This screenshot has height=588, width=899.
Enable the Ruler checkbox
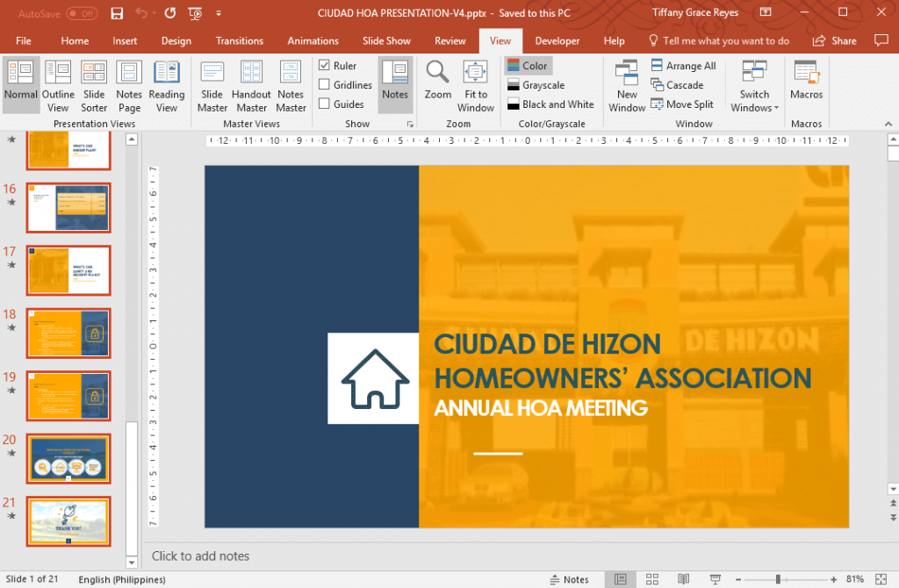click(327, 65)
